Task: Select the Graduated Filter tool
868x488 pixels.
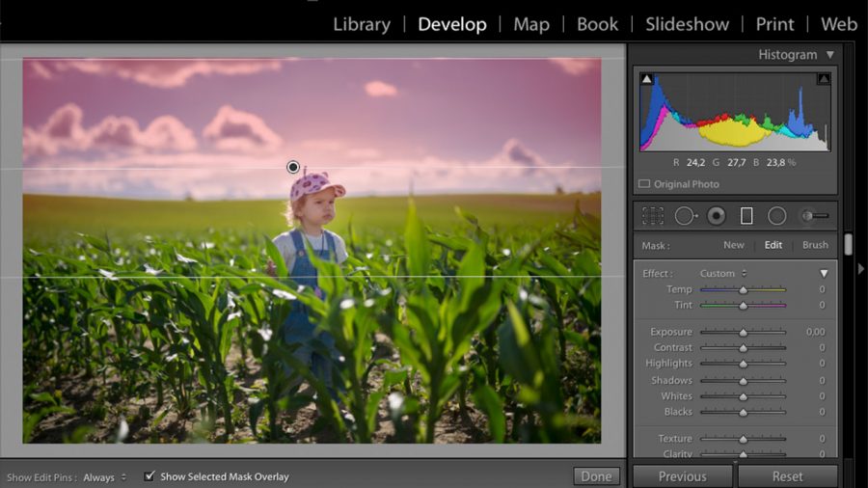Action: [746, 216]
